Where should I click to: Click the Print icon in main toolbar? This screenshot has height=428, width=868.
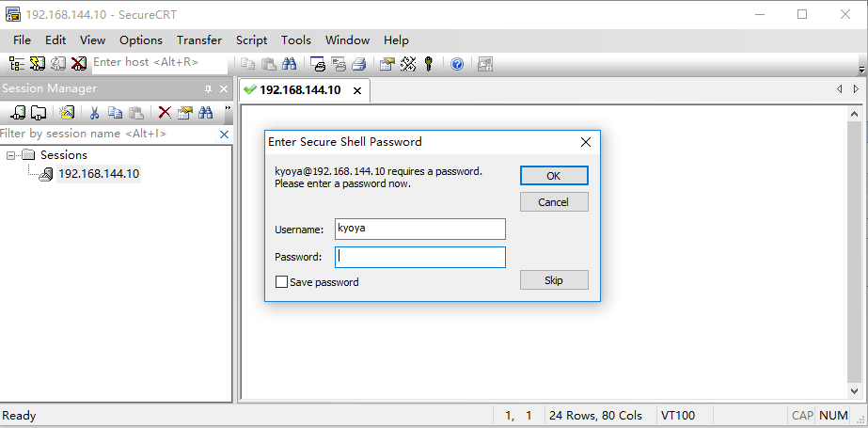[x=358, y=64]
